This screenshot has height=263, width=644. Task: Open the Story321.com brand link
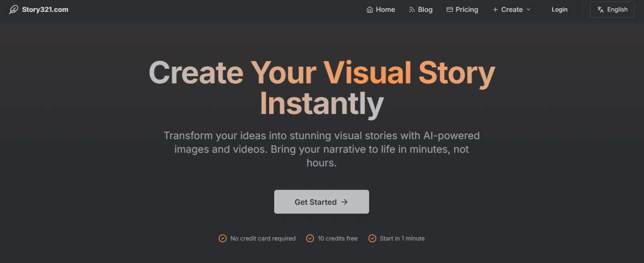[x=43, y=9]
